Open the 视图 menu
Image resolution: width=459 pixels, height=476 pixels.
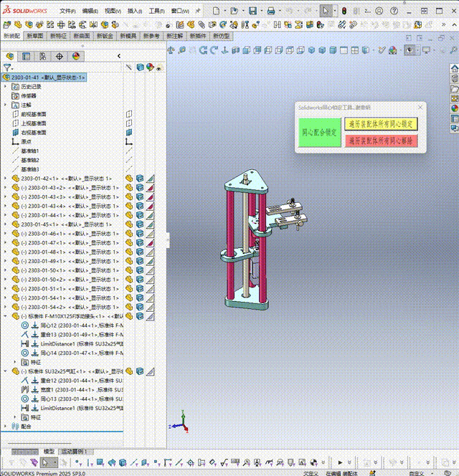(113, 11)
